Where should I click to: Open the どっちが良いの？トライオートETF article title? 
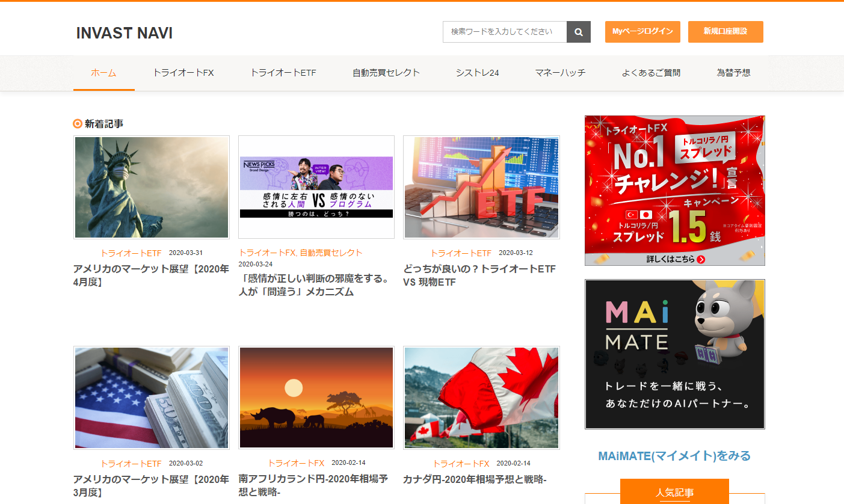click(x=479, y=275)
